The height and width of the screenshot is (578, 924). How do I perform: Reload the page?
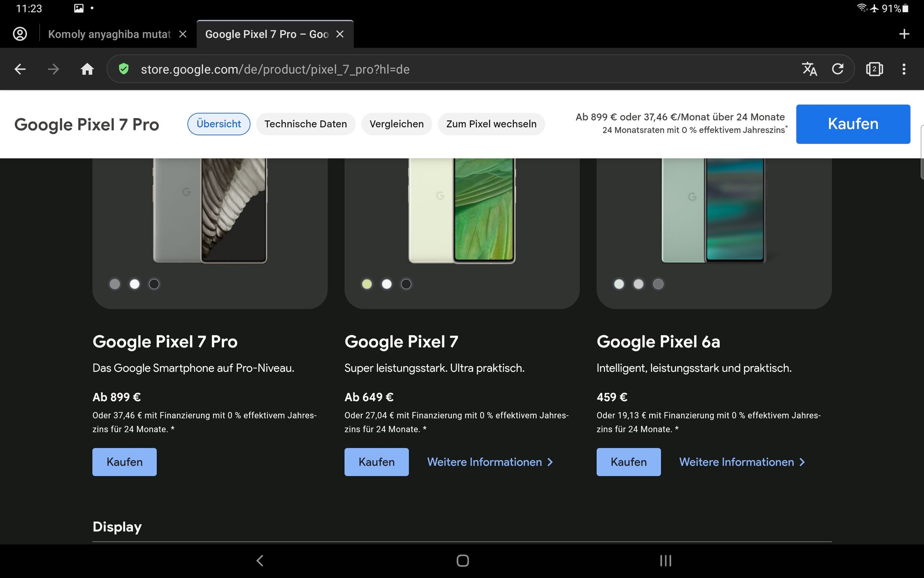(837, 69)
